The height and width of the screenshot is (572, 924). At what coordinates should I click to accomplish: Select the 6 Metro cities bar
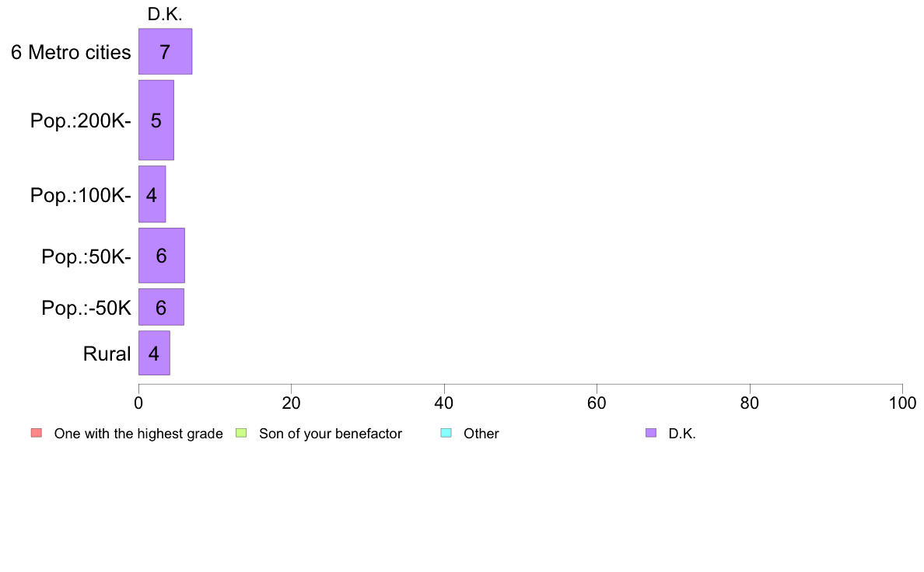(x=165, y=51)
